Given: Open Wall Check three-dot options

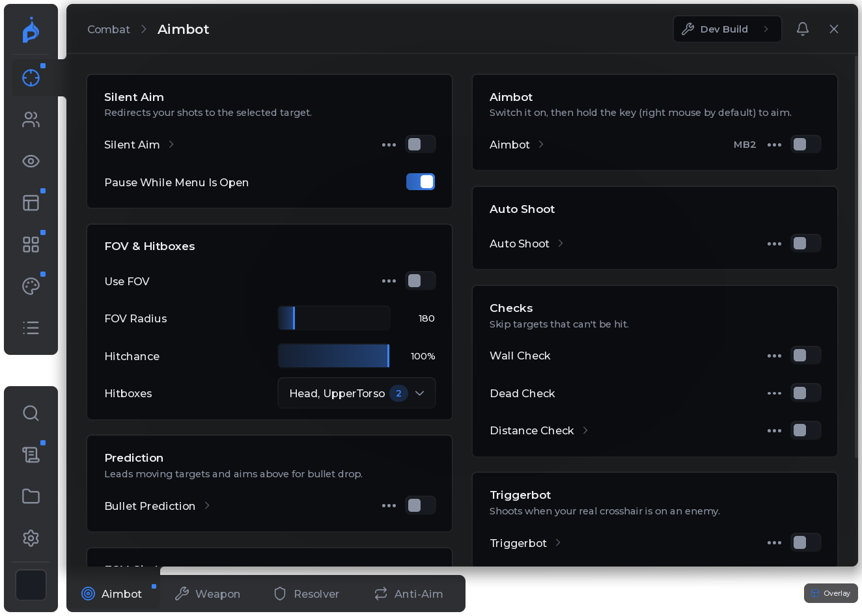Looking at the screenshot, I should click(x=774, y=356).
